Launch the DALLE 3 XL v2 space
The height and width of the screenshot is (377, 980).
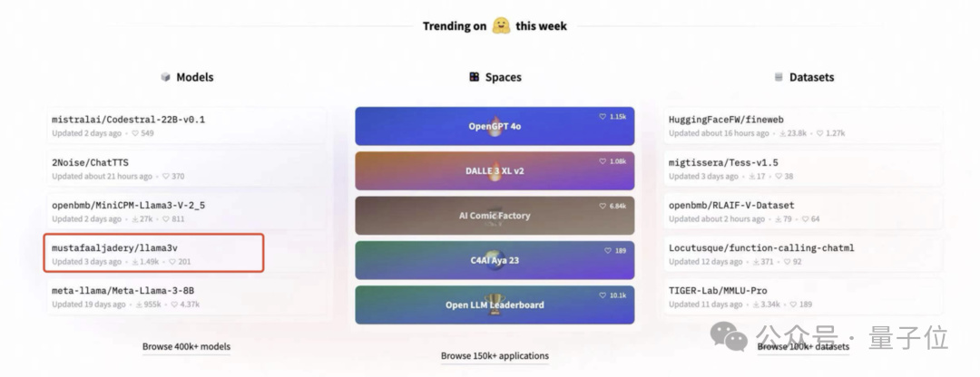(495, 170)
